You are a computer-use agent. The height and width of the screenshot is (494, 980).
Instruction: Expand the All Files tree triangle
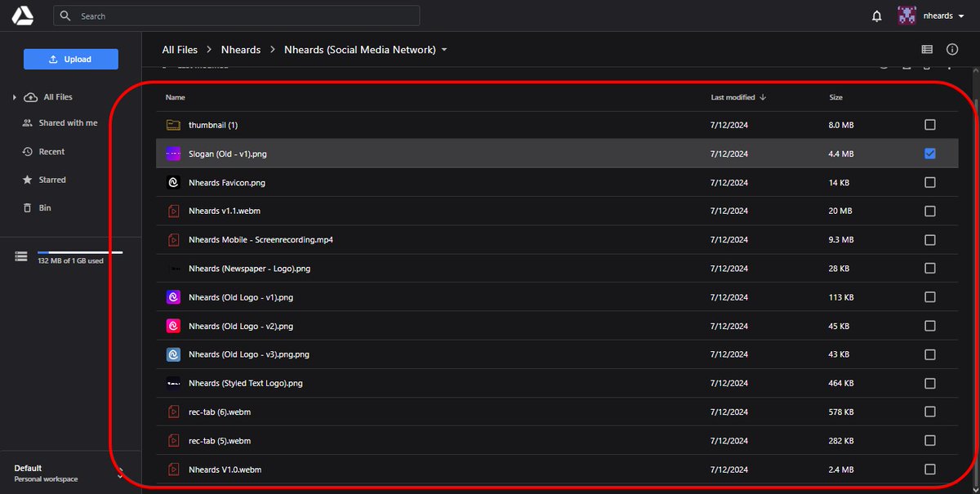point(15,97)
